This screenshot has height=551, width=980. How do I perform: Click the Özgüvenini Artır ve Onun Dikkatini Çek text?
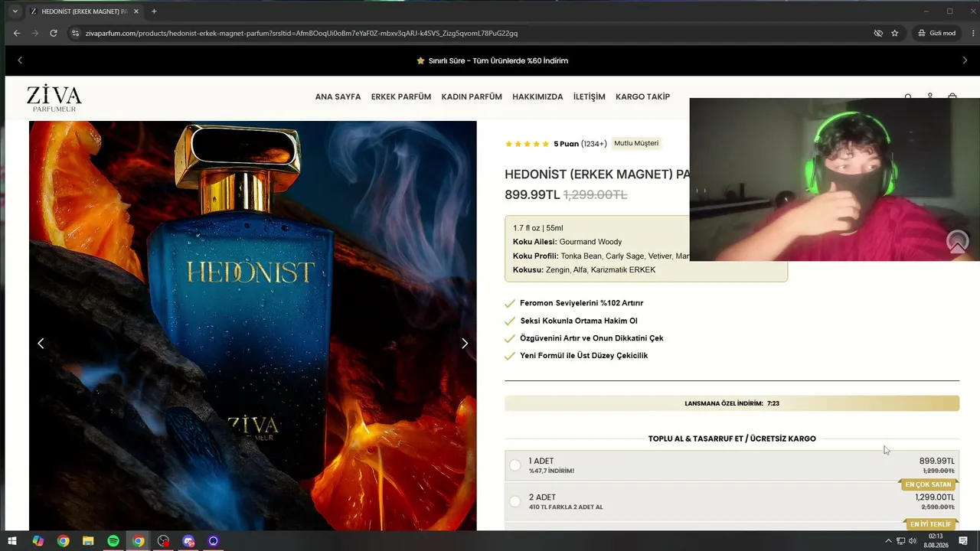[591, 338]
